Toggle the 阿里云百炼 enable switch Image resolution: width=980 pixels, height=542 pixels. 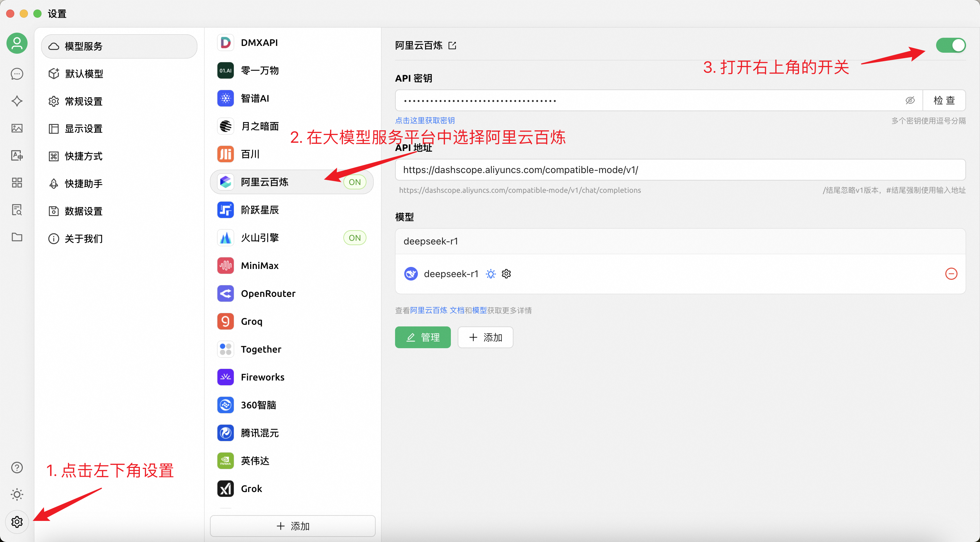point(951,46)
